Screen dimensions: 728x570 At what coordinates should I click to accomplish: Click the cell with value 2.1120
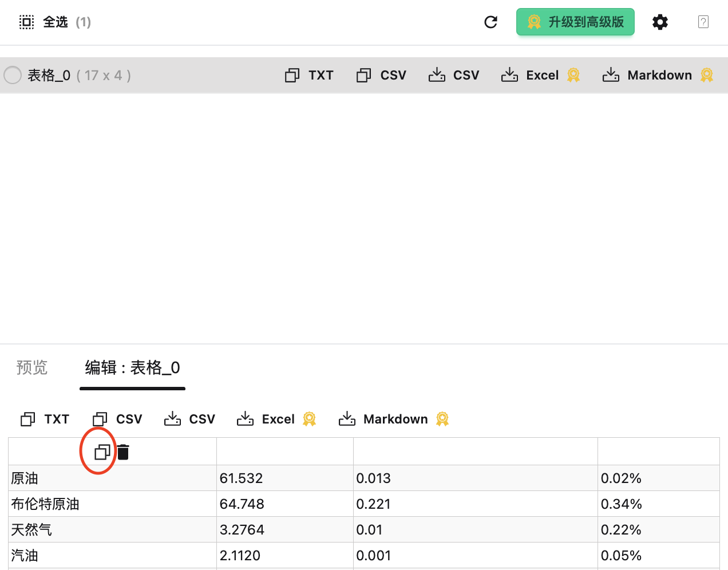coord(285,555)
